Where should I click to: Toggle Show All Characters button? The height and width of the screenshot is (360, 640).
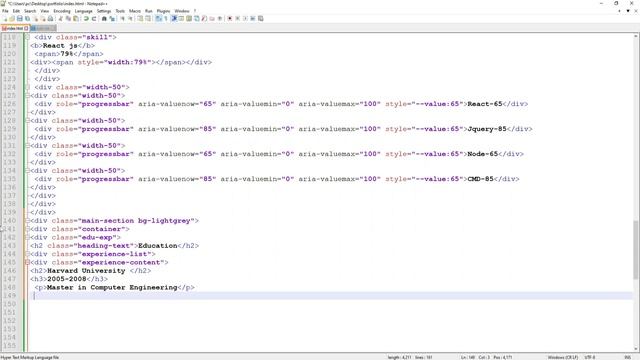coord(166,18)
